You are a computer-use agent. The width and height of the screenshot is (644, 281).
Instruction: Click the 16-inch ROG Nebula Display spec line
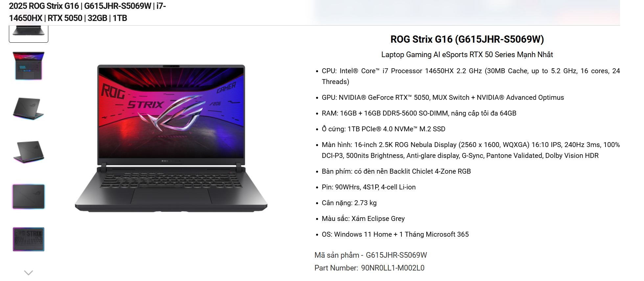pyautogui.click(x=471, y=150)
